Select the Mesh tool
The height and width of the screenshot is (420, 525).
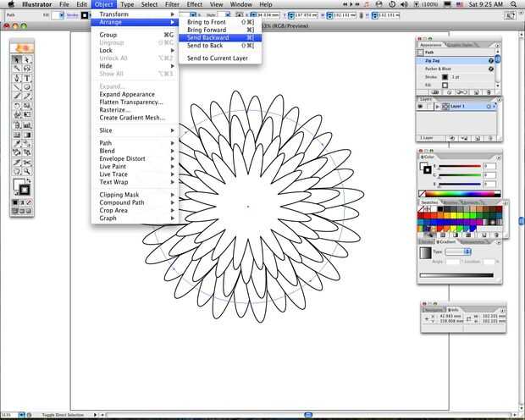click(x=16, y=135)
